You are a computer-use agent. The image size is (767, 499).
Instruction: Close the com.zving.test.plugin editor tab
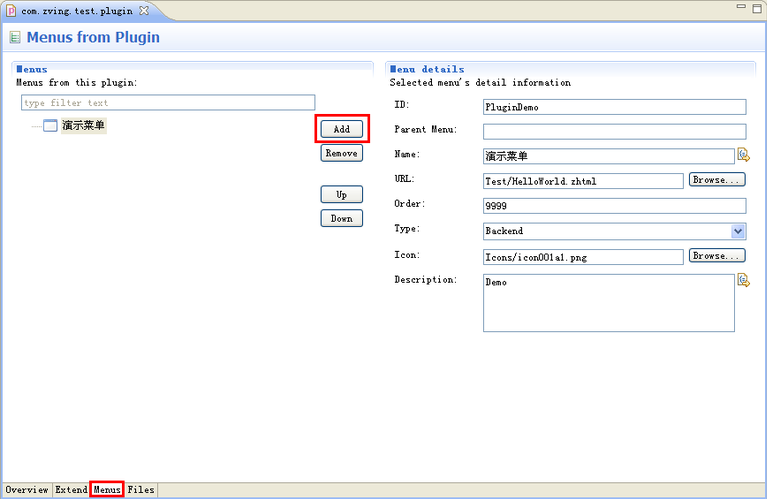(x=143, y=10)
